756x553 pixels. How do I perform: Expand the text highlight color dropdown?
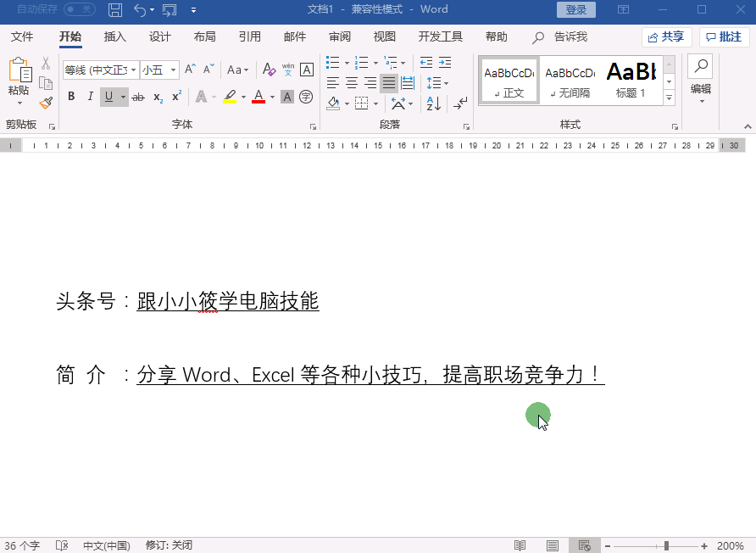pos(242,98)
